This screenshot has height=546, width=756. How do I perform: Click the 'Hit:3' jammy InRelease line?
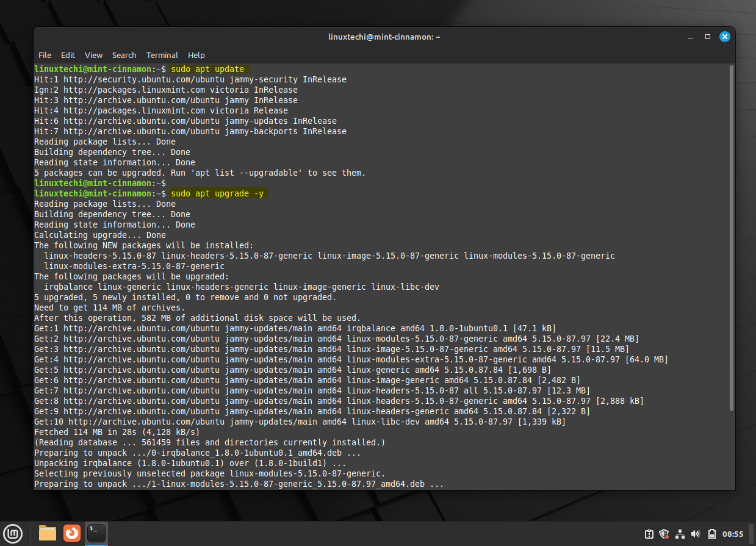point(165,100)
